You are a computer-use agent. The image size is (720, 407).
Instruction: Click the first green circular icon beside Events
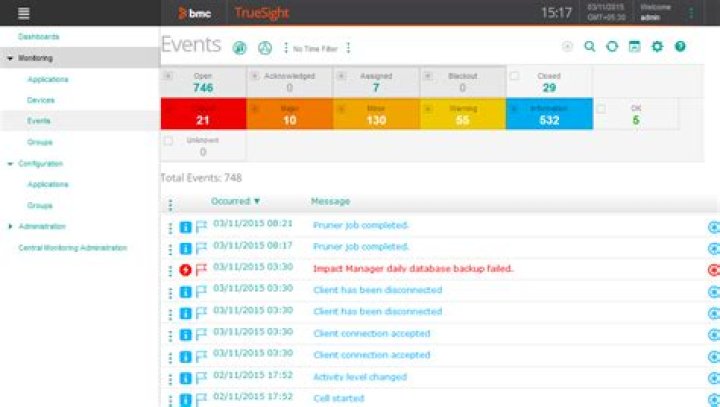pos(239,47)
